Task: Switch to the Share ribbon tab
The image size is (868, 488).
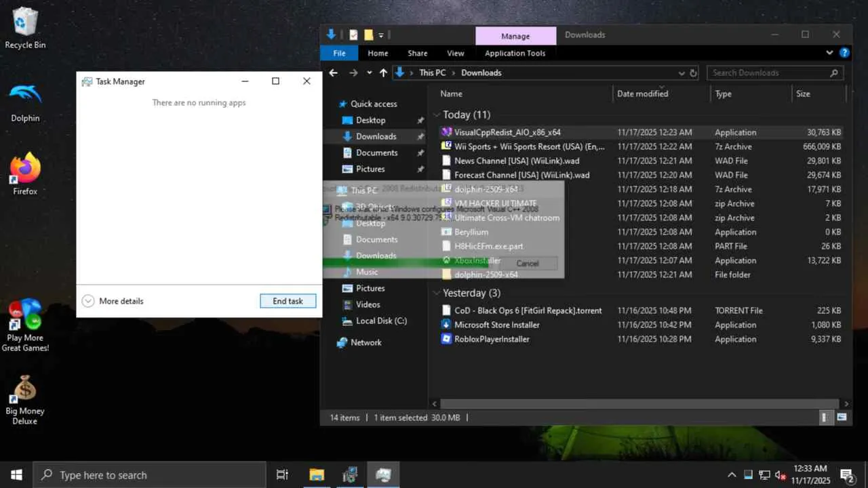Action: click(x=418, y=53)
